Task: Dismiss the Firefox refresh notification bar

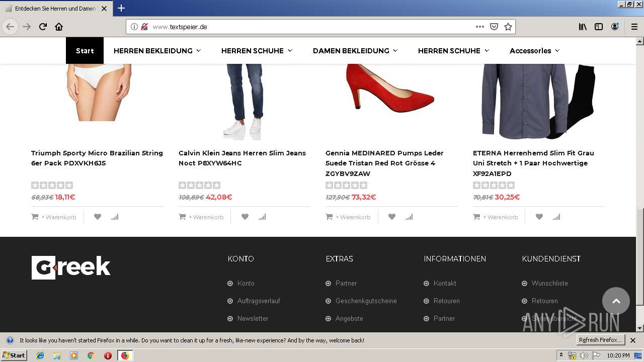Action: point(633,340)
